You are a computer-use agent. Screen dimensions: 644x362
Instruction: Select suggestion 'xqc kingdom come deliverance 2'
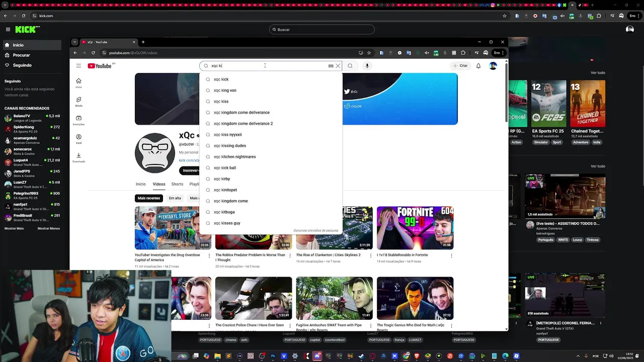pyautogui.click(x=271, y=124)
